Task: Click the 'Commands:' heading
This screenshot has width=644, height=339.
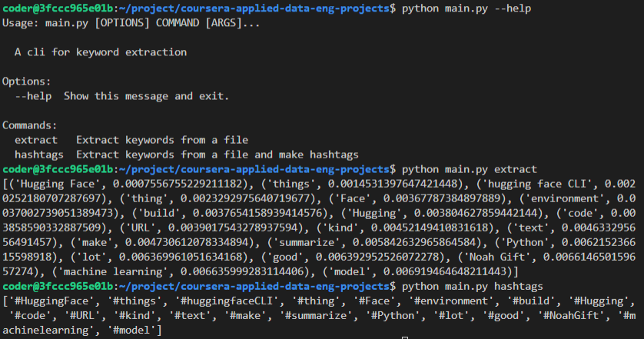Action: [x=29, y=125]
